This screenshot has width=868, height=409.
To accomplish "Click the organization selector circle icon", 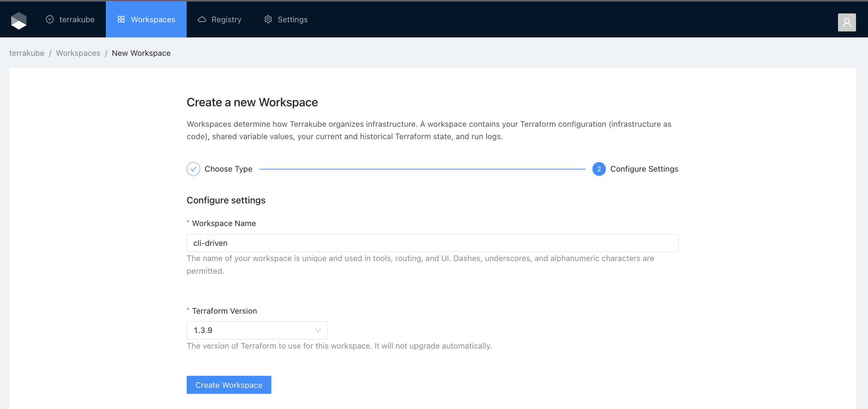I will point(50,19).
